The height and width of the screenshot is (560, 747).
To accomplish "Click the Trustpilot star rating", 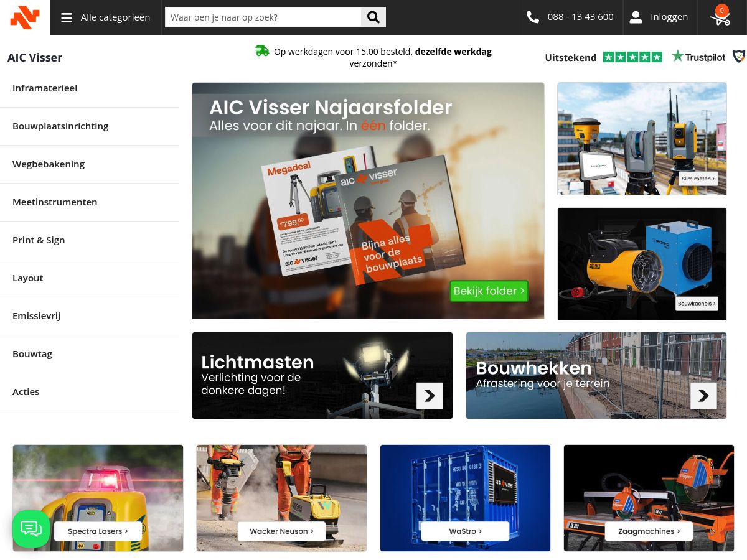I will (632, 57).
